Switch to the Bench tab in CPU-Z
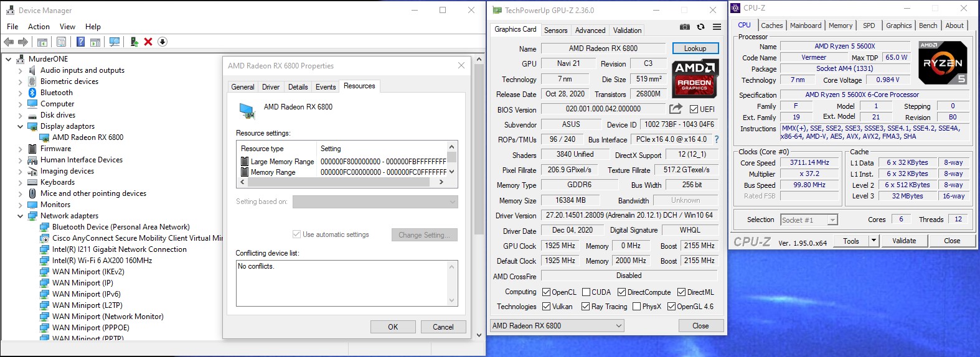The height and width of the screenshot is (357, 980). click(x=928, y=25)
